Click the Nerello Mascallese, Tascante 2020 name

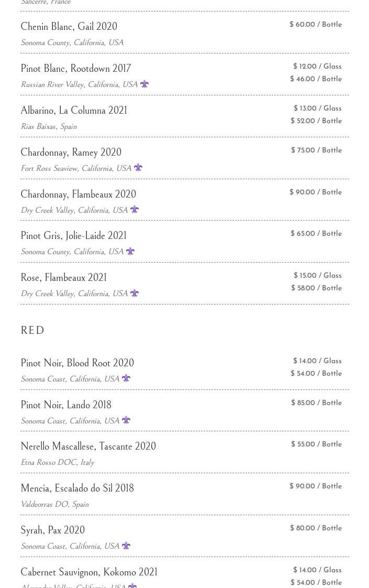pos(88,447)
